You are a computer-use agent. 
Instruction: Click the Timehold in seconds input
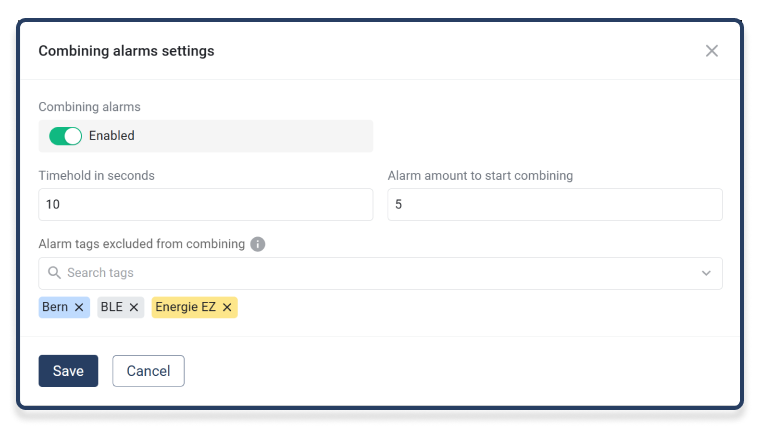tap(205, 205)
